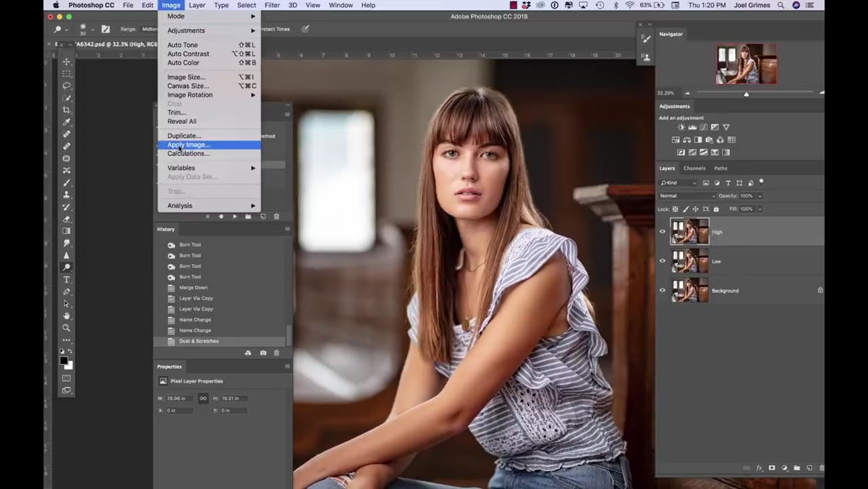
Task: Delete current state in History panel
Action: [276, 353]
